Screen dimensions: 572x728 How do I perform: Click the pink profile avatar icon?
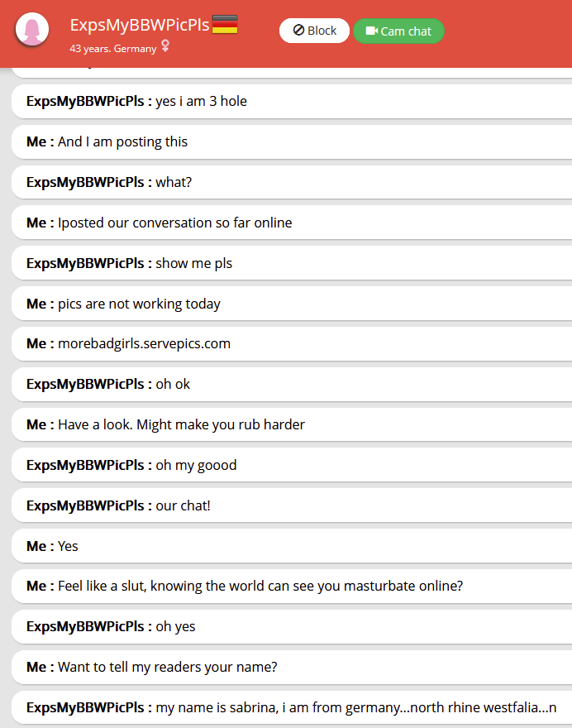pos(32,31)
